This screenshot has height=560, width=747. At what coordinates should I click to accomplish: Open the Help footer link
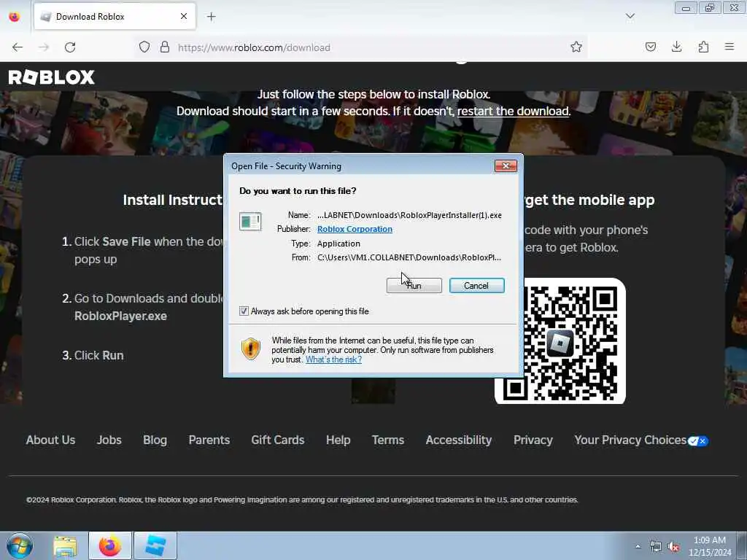[x=338, y=440]
